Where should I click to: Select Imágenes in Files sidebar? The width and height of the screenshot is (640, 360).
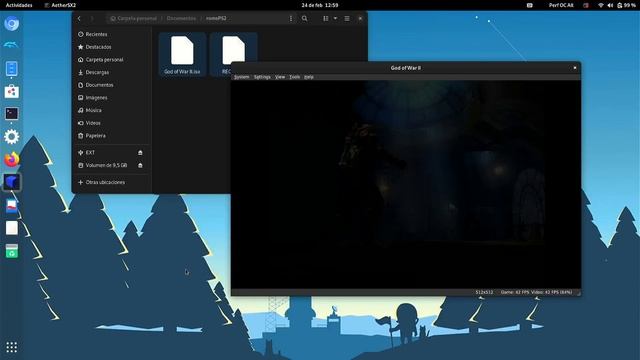point(112,98)
